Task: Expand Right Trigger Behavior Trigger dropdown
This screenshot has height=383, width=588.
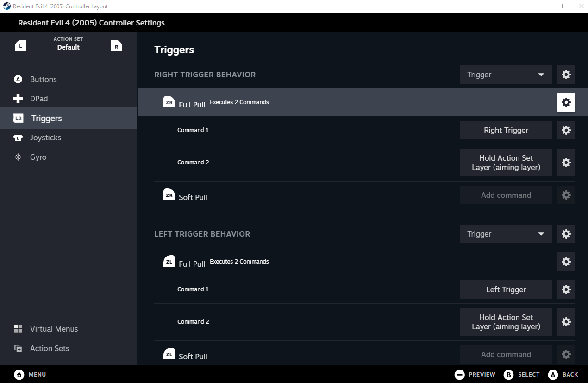Action: [506, 75]
